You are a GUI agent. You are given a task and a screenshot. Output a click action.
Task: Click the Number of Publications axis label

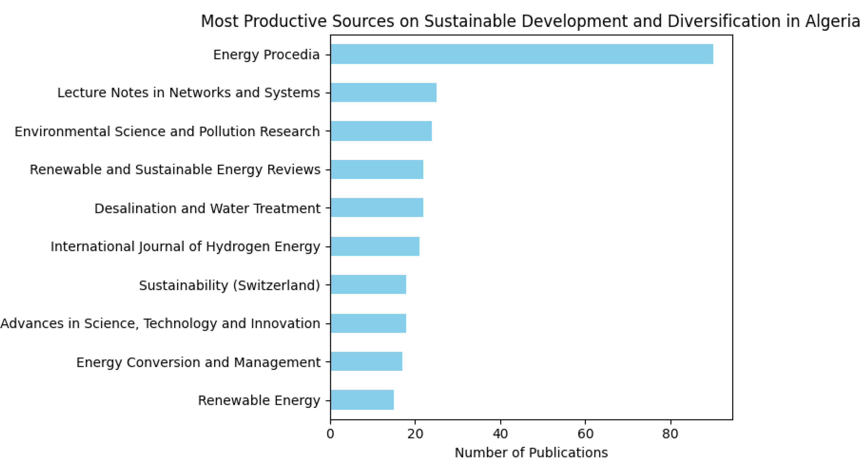[x=531, y=453]
